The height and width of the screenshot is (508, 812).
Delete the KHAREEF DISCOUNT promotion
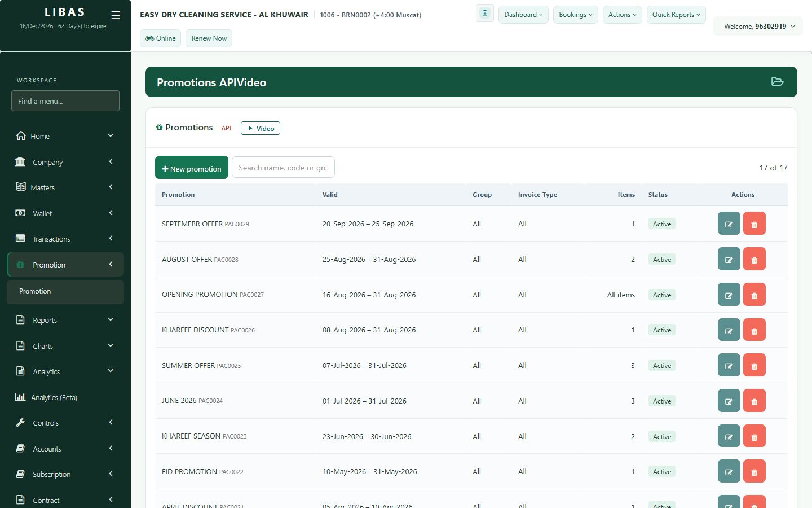pyautogui.click(x=754, y=330)
